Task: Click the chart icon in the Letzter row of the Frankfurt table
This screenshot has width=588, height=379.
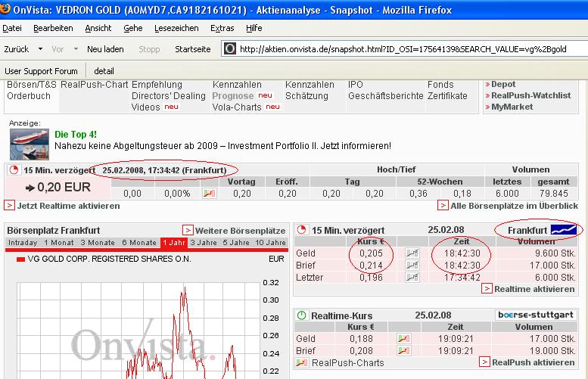Action: 412,278
